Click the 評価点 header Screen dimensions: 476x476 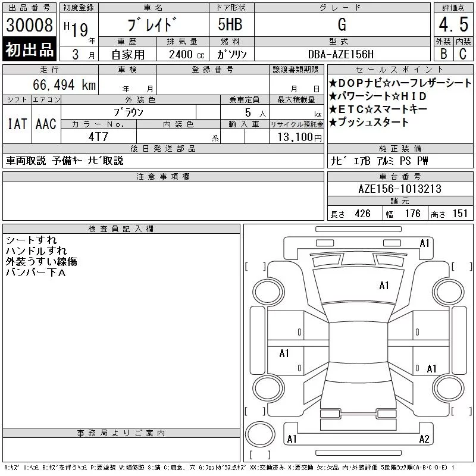[x=453, y=8]
